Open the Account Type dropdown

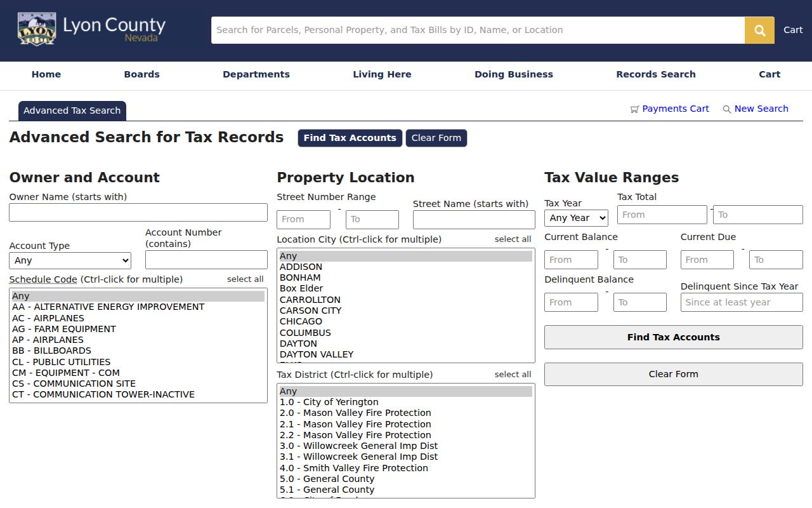(70, 260)
